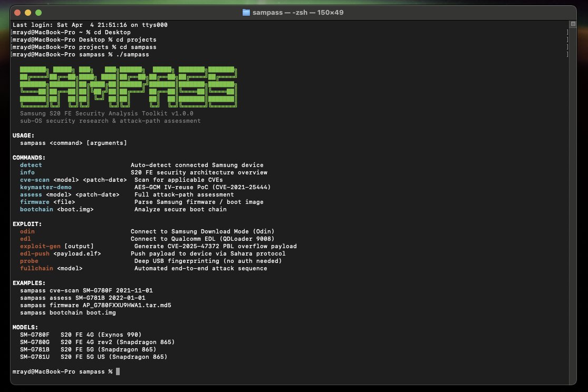Image resolution: width=588 pixels, height=392 pixels.
Task: Click the 'EXAMPLES:' heading
Action: [x=29, y=283]
